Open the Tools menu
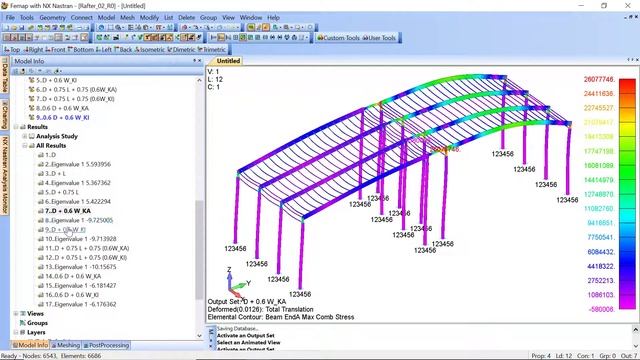 pos(27,18)
